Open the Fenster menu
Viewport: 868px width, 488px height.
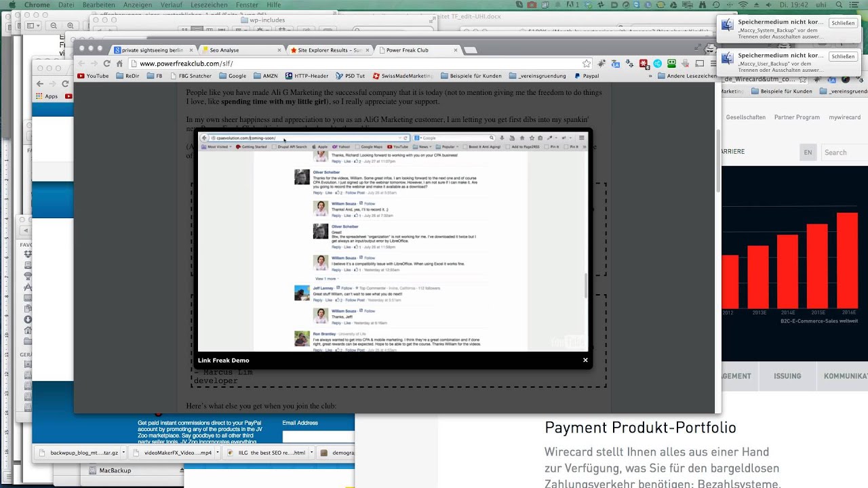click(x=247, y=5)
